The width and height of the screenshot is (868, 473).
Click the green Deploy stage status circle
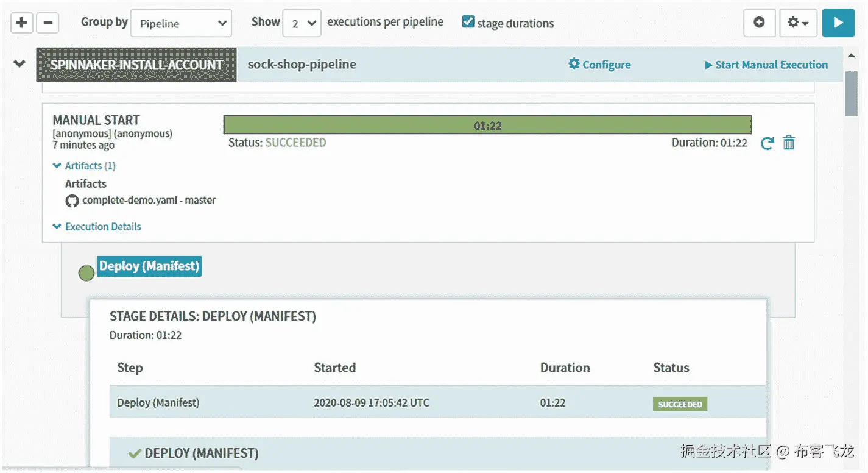[x=86, y=273]
